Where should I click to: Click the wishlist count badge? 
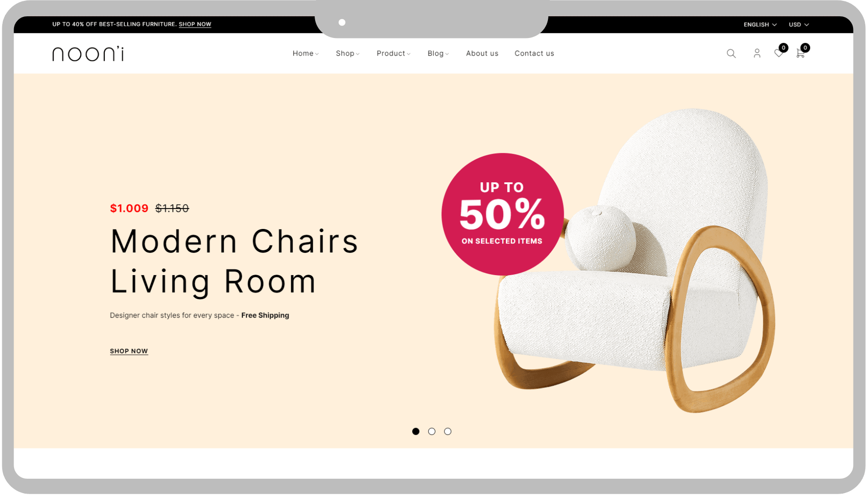(x=783, y=48)
